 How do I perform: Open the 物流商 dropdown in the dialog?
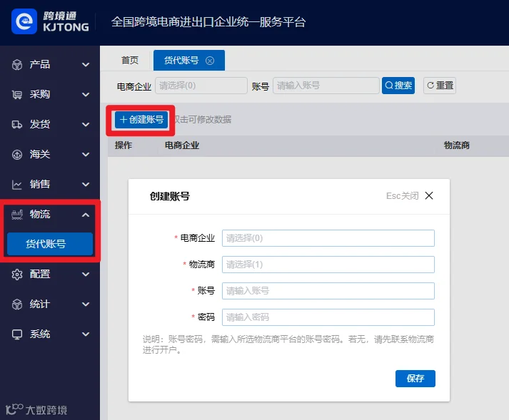[328, 265]
